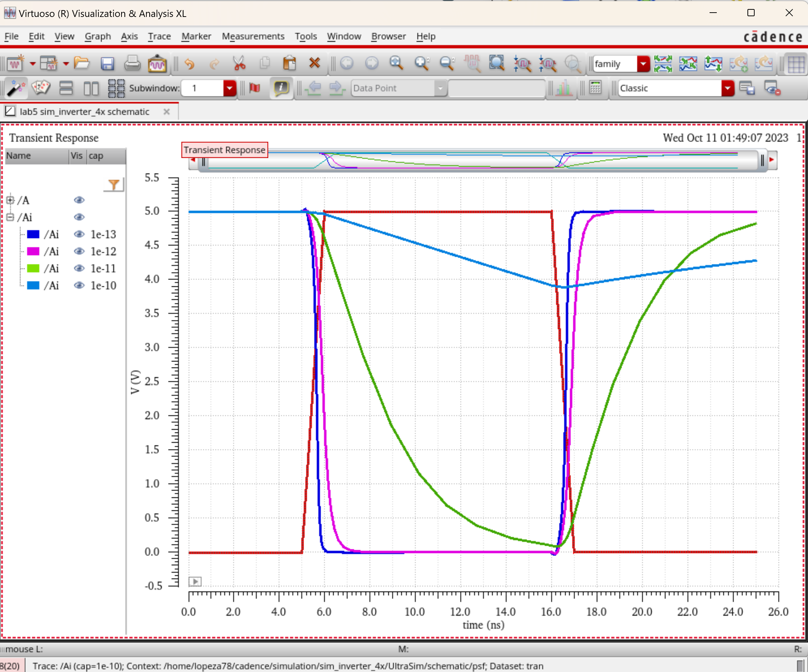Click the Cut scissors icon

click(239, 63)
